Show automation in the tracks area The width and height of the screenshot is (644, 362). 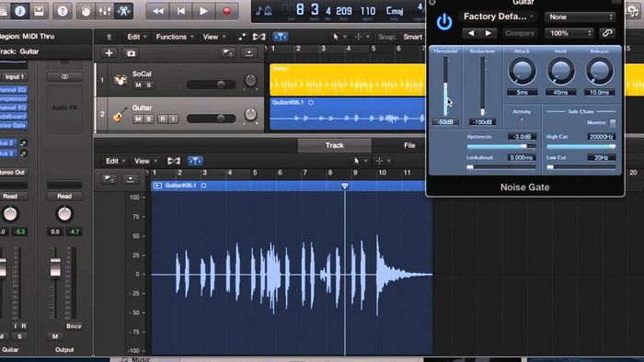pyautogui.click(x=242, y=37)
